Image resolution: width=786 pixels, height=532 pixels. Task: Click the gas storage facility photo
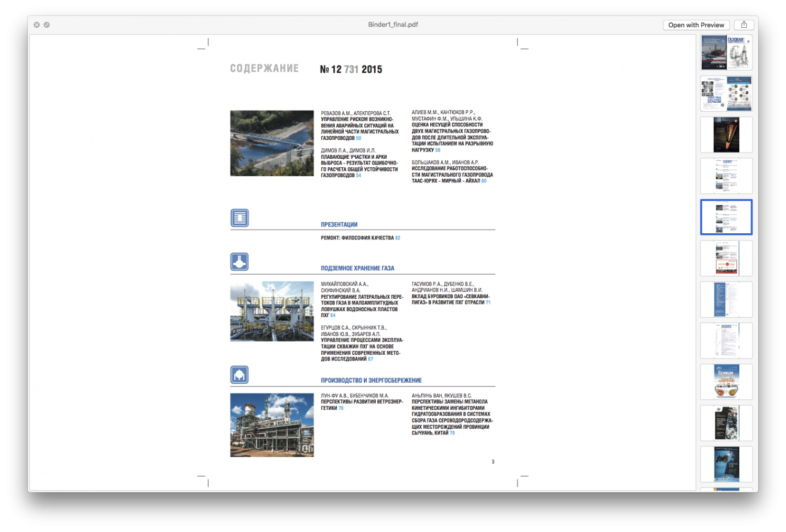(272, 311)
